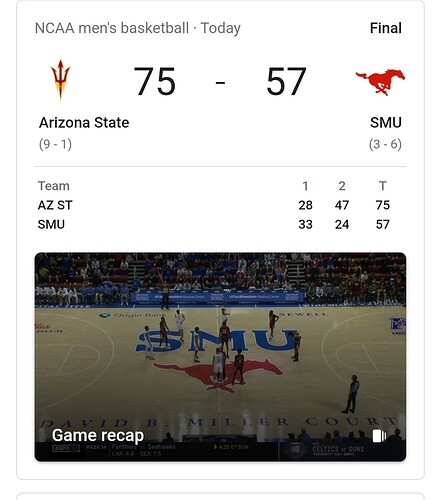Viewport: 441px width, 500px height.
Task: Click the first half column header 1
Action: (x=305, y=186)
